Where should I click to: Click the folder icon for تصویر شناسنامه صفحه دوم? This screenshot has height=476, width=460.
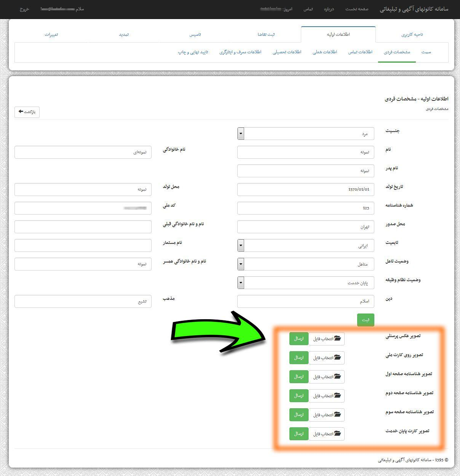tap(337, 396)
